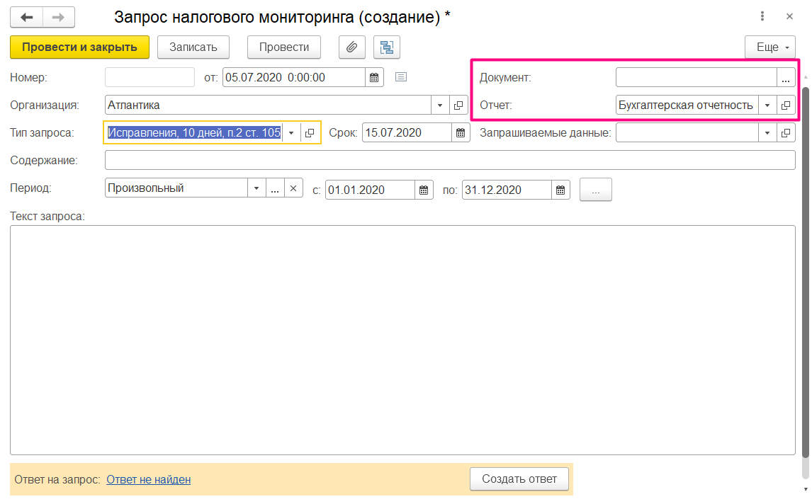Open the Еще menu

click(x=769, y=47)
